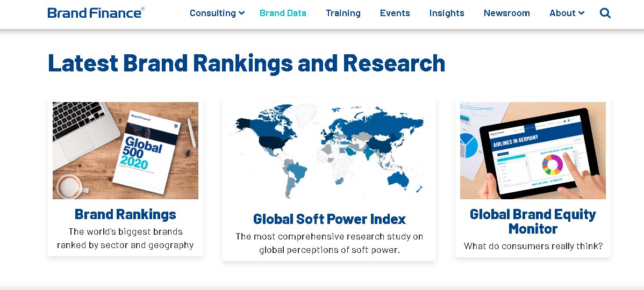
Task: Expand the Consulting dropdown menu
Action: click(217, 13)
